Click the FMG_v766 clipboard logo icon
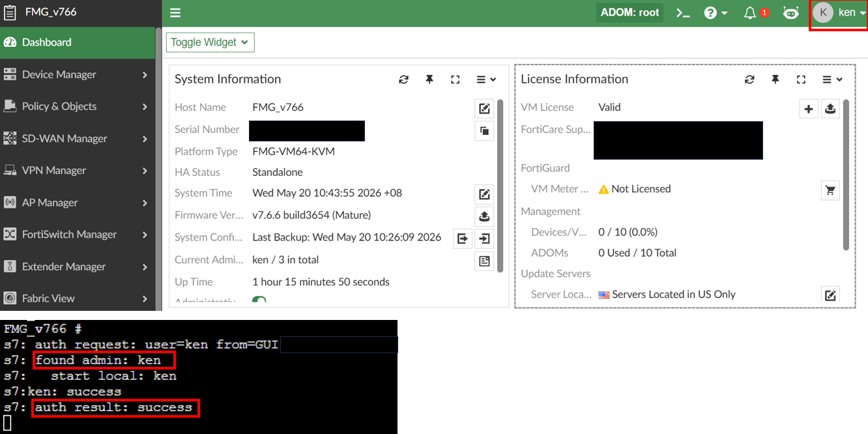The image size is (868, 434). (x=10, y=12)
